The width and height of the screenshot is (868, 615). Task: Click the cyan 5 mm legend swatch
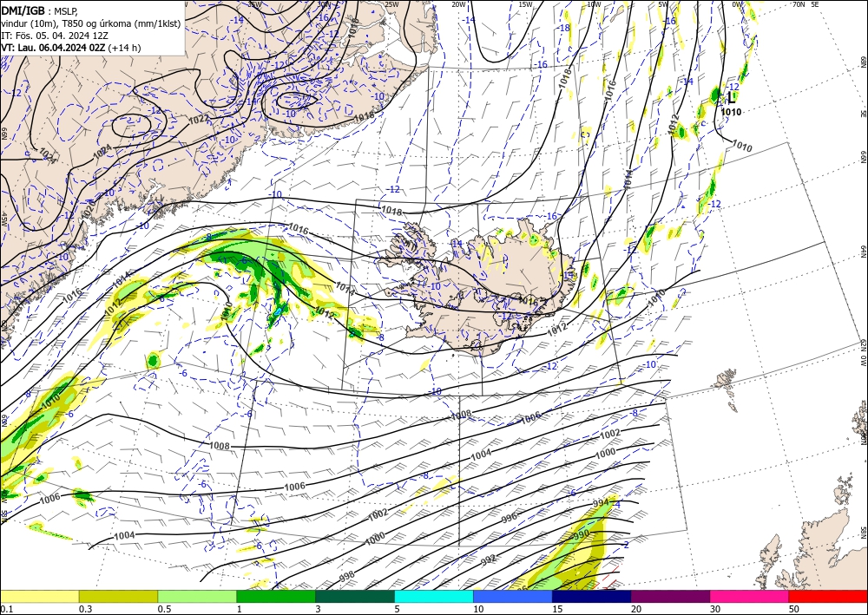(434, 596)
